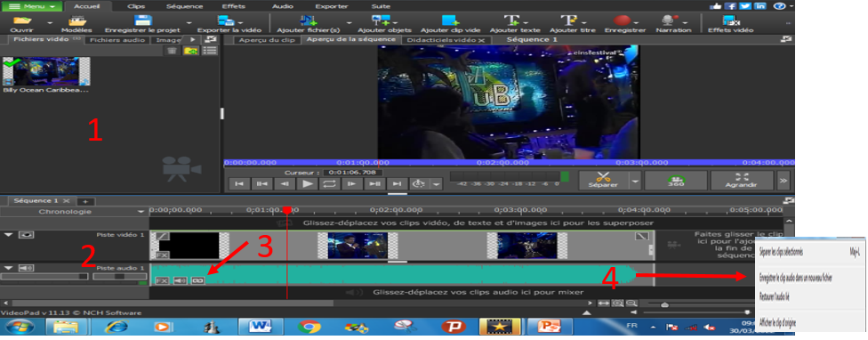Open the Ouvrir dropdown arrow

tap(49, 23)
